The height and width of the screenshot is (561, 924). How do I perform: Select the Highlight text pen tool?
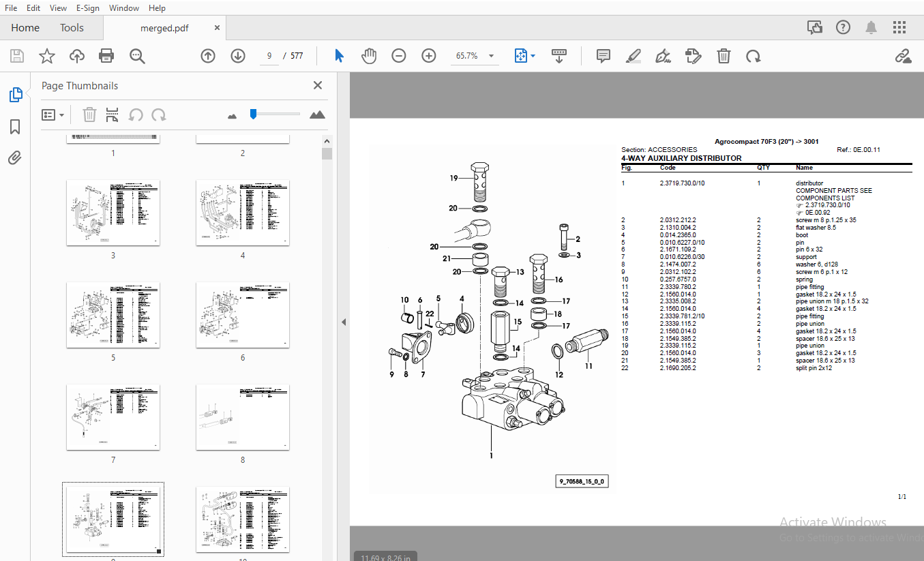[633, 56]
